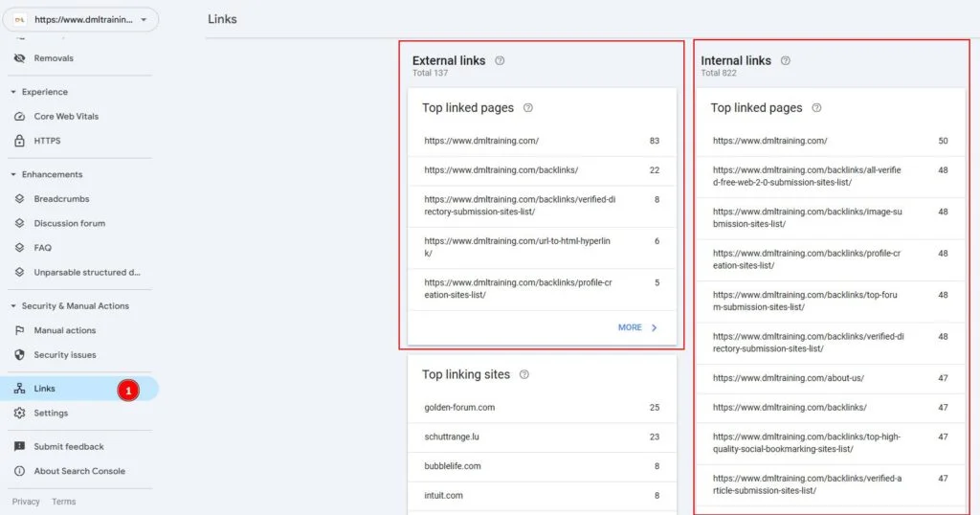Select internal verified-directory-submission row with 48
Image resolution: width=980 pixels, height=515 pixels.
click(x=831, y=343)
